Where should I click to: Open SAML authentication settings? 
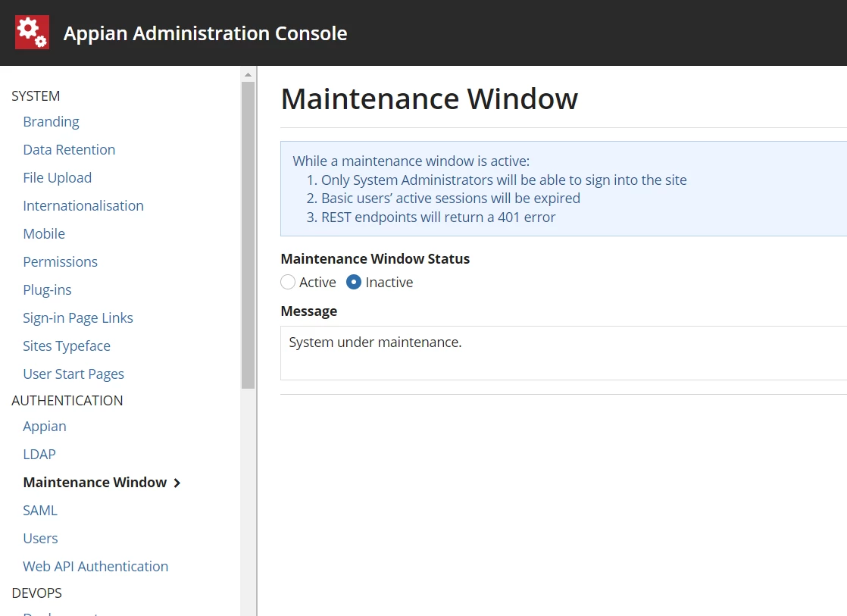40,511
